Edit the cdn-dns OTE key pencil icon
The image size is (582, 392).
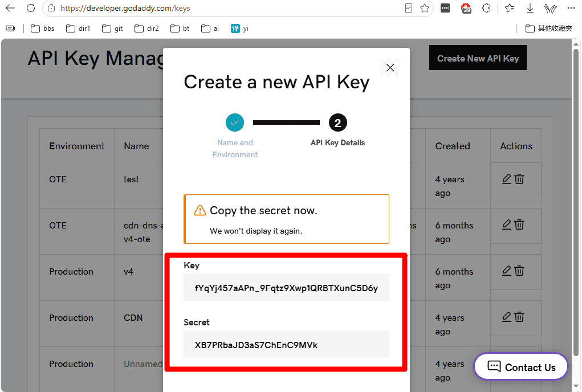[x=507, y=224]
